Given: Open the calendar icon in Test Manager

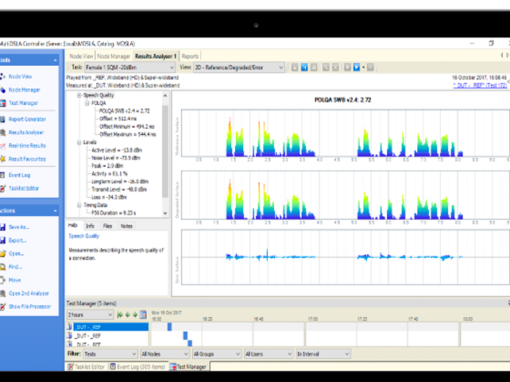Looking at the screenshot, I should 143,315.
